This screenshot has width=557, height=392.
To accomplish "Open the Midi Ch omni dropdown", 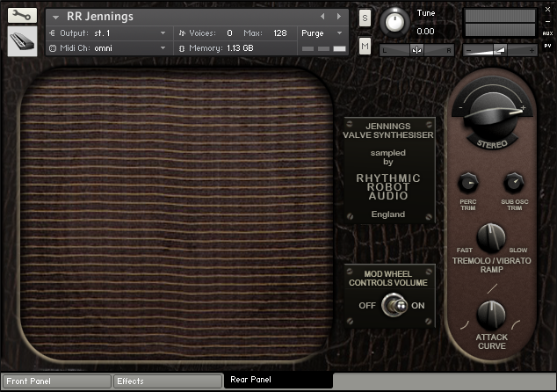I will click(x=163, y=48).
